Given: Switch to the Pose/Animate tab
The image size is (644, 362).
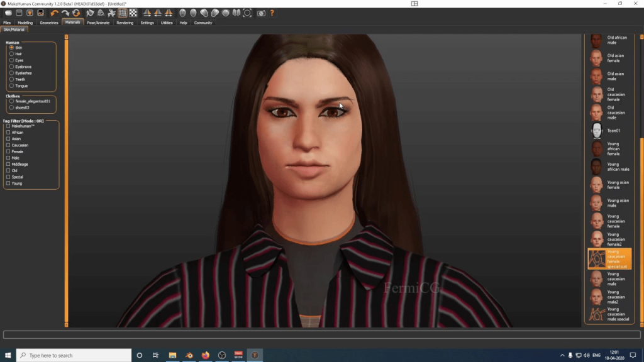Looking at the screenshot, I should tap(98, 23).
